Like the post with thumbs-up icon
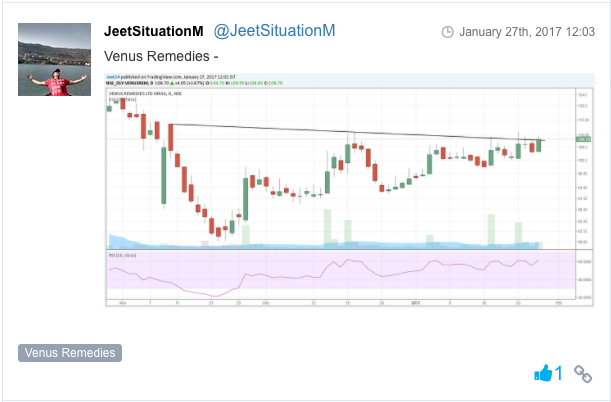Image resolution: width=611 pixels, height=402 pixels. click(543, 373)
